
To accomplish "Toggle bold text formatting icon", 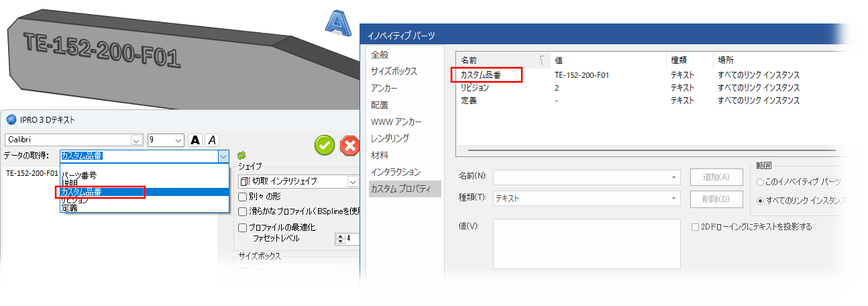I will (195, 140).
